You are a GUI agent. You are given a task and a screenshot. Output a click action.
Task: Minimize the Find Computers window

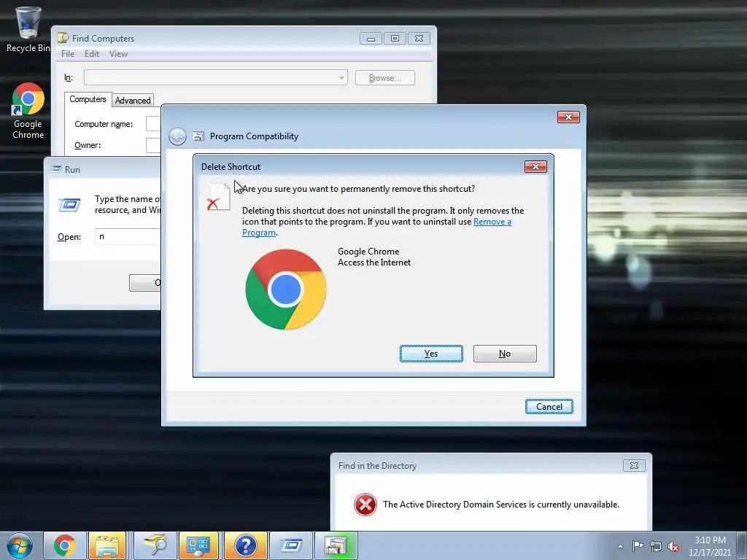click(371, 38)
